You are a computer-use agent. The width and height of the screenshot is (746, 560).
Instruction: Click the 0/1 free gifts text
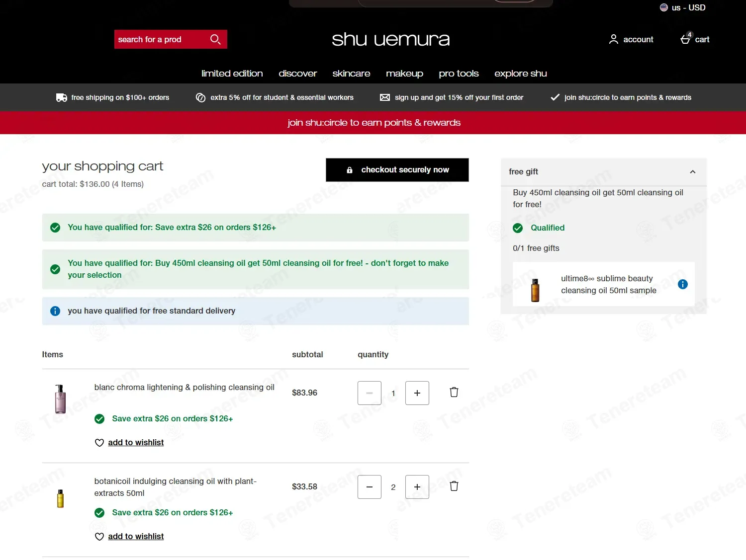(536, 248)
